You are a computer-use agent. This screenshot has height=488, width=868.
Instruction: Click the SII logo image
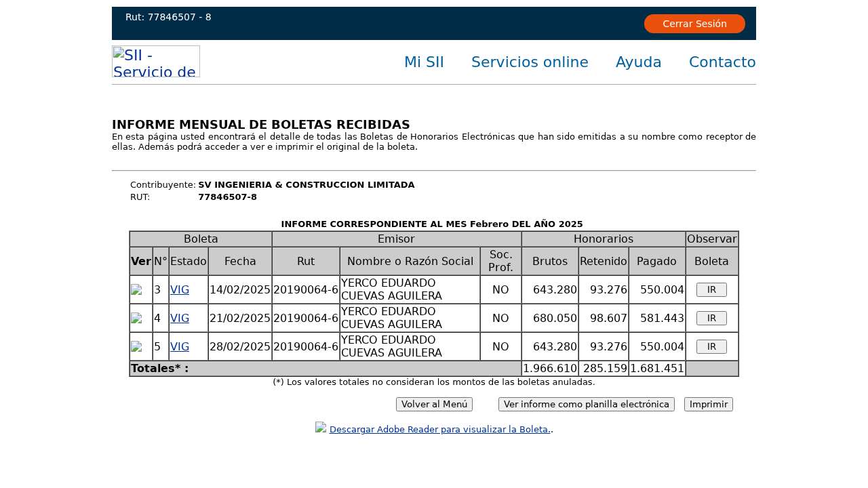[156, 62]
